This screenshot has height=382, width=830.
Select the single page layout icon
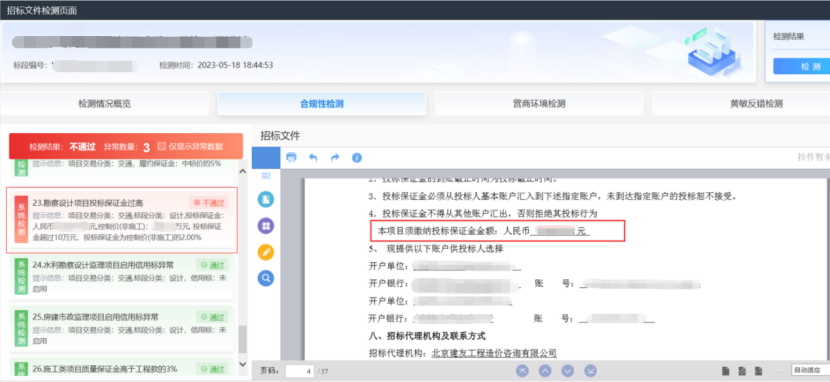click(x=726, y=371)
